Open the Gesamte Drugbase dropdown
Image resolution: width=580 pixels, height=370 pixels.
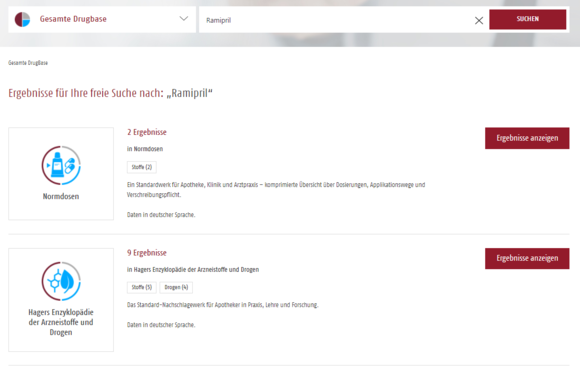pos(102,19)
